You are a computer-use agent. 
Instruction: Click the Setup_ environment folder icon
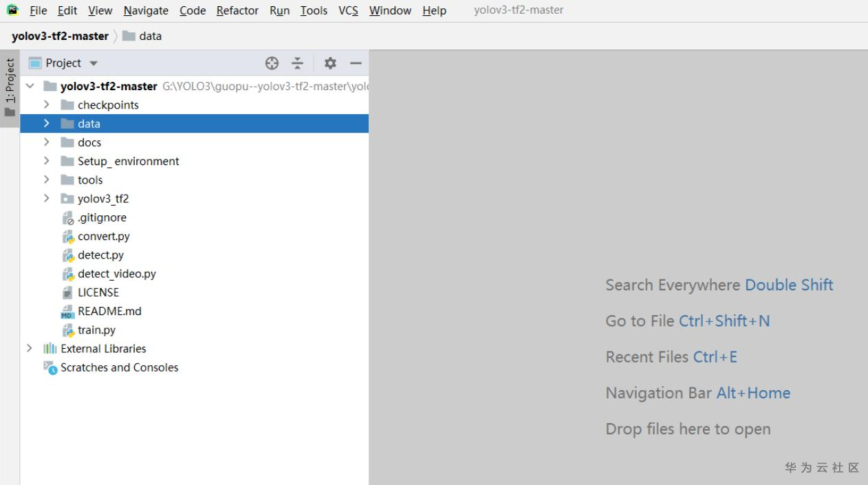[67, 161]
